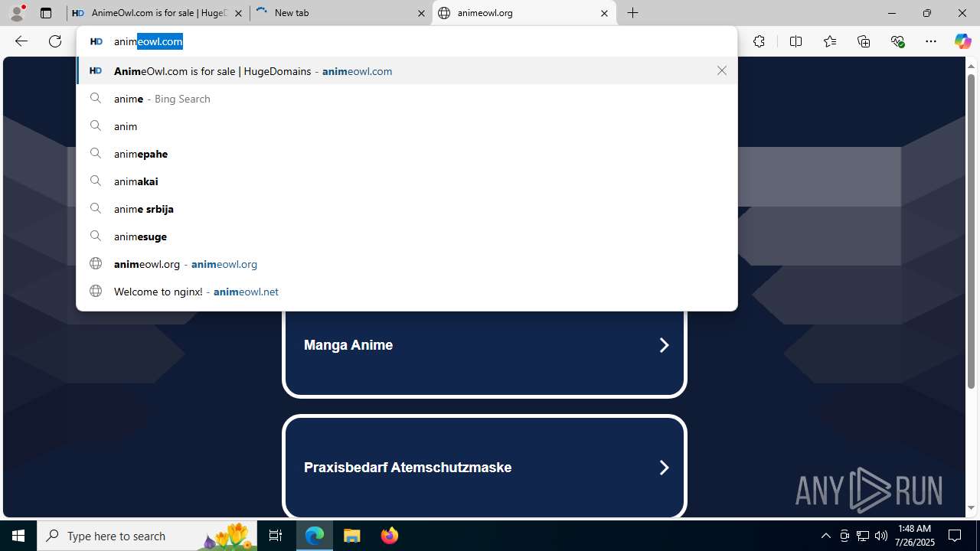Select the animeowl.org history suggestion
Viewport: 980px width, 551px height.
[x=407, y=264]
